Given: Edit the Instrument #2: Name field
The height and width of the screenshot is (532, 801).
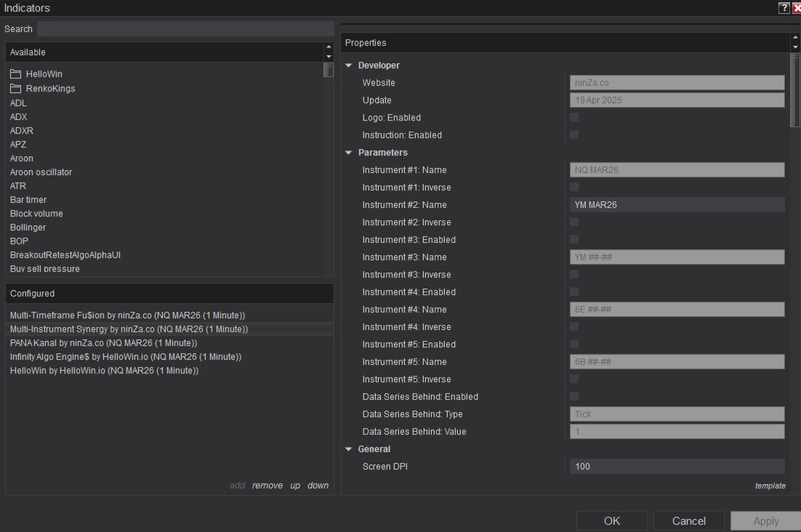Looking at the screenshot, I should (x=676, y=205).
